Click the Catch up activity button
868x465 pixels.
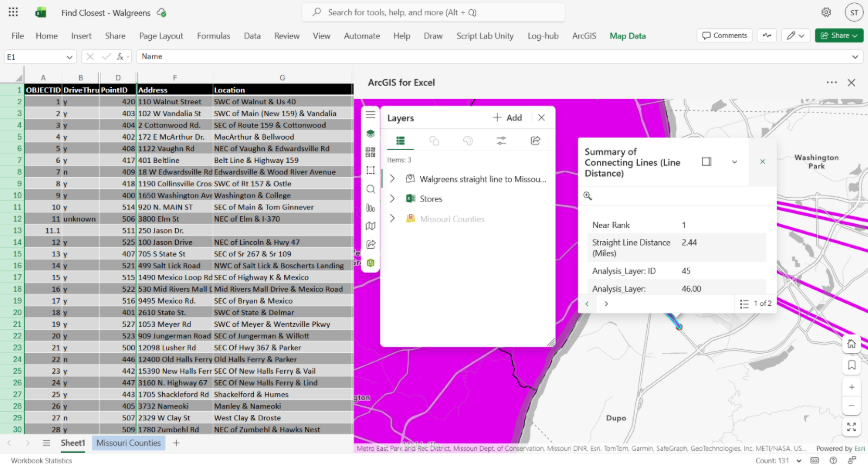[x=767, y=35]
